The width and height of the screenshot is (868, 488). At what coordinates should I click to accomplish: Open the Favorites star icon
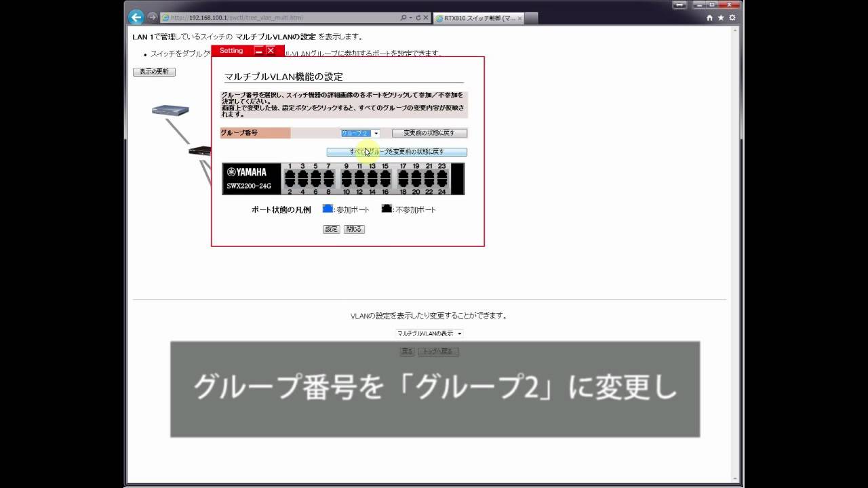click(720, 18)
